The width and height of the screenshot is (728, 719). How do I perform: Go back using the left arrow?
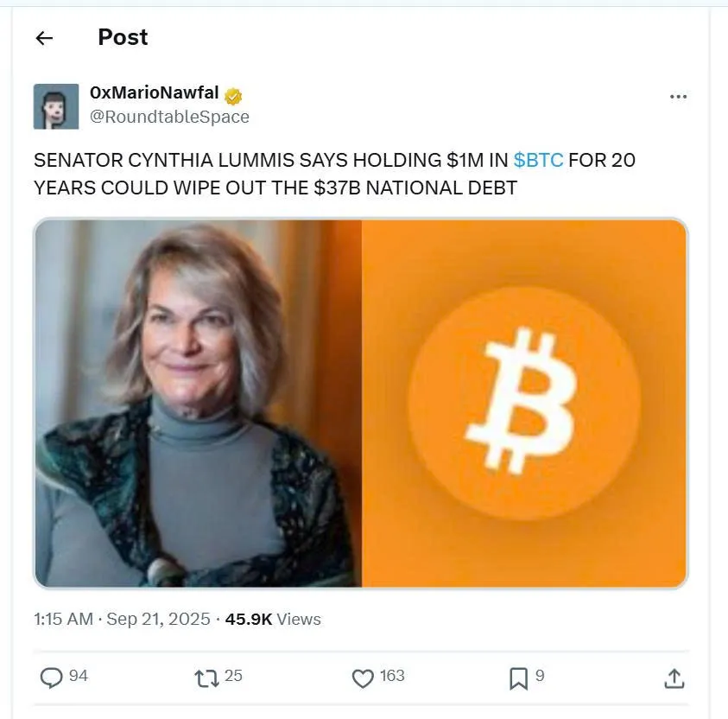point(45,38)
